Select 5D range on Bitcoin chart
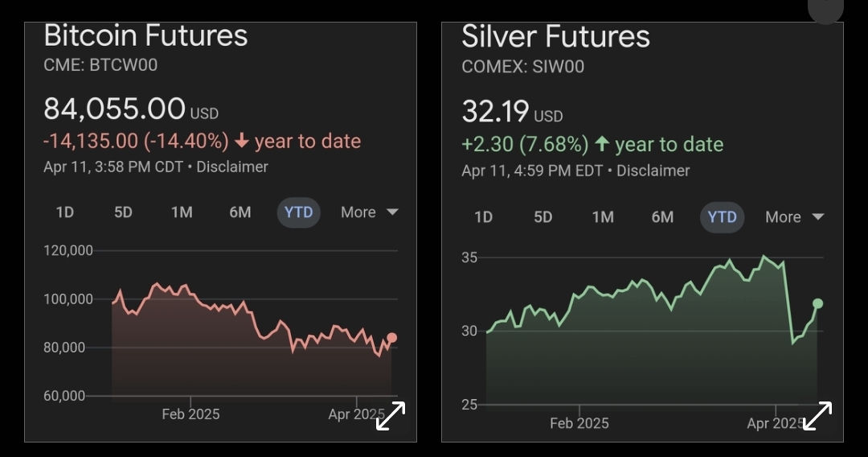Image resolution: width=868 pixels, height=457 pixels. click(x=123, y=212)
